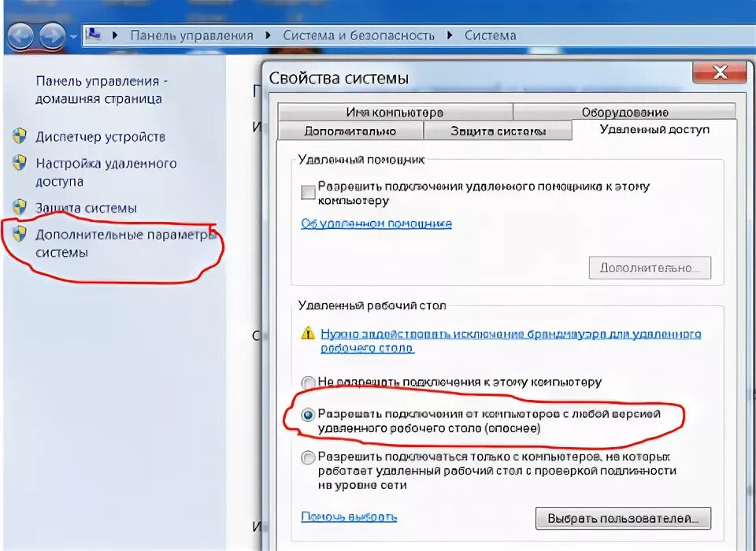Screen dimensions: 756x551
Task: Go back with the Explorer back arrow
Action: point(19,35)
